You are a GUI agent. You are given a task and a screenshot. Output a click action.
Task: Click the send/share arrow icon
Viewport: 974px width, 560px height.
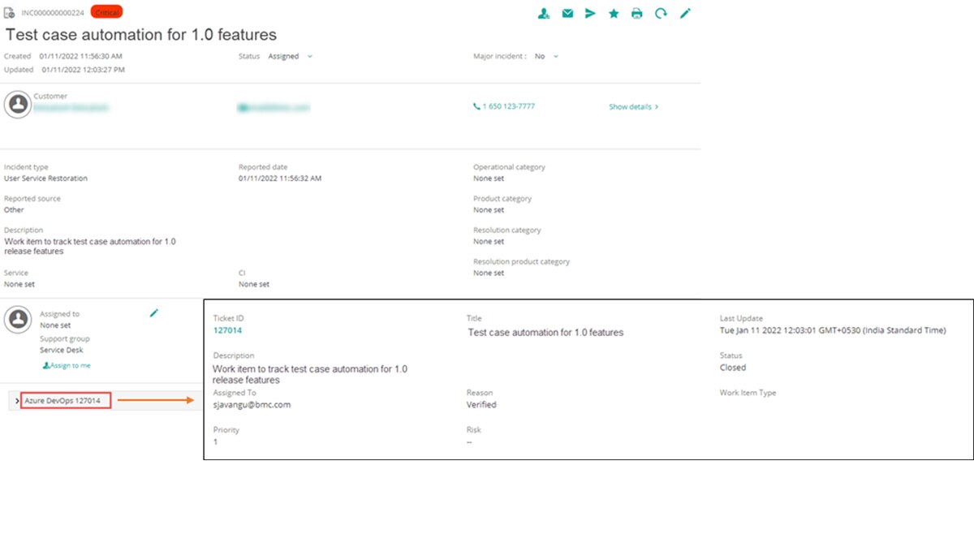[x=590, y=13]
